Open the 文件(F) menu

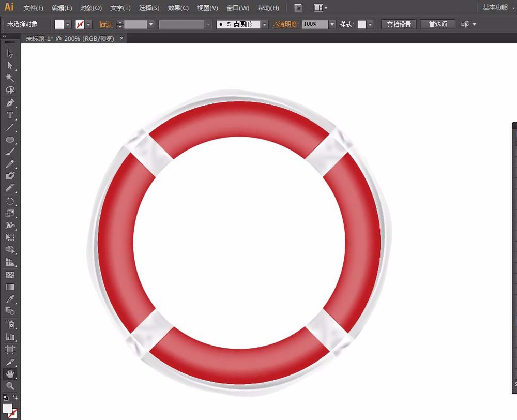pyautogui.click(x=34, y=8)
